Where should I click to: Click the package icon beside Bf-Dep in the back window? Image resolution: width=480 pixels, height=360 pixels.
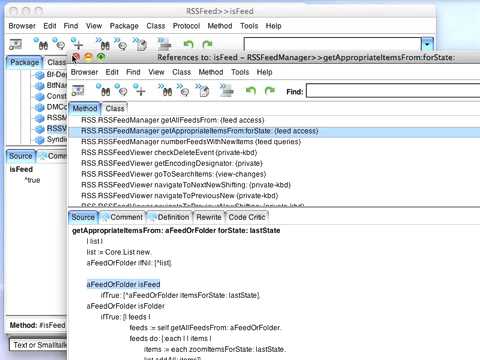[x=40, y=75]
